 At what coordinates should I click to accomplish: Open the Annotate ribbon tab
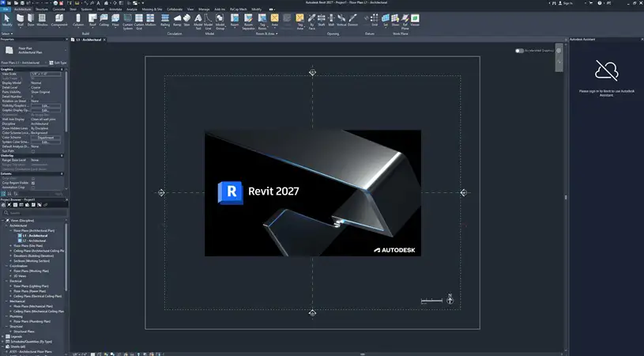pyautogui.click(x=115, y=9)
